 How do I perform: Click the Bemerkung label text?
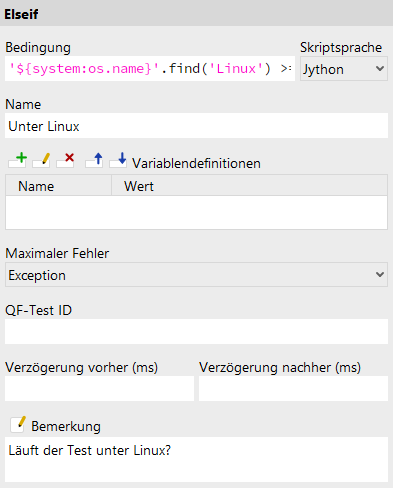coord(66,426)
